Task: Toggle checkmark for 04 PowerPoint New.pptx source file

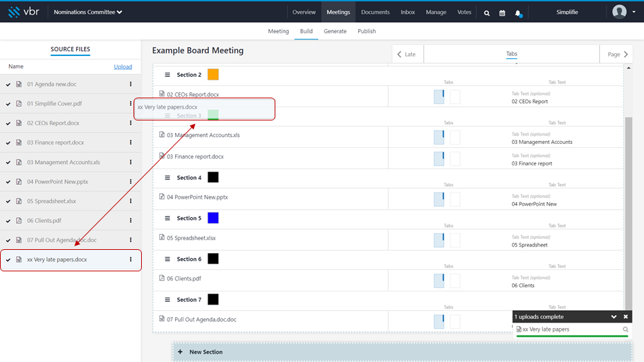Action: [8, 181]
